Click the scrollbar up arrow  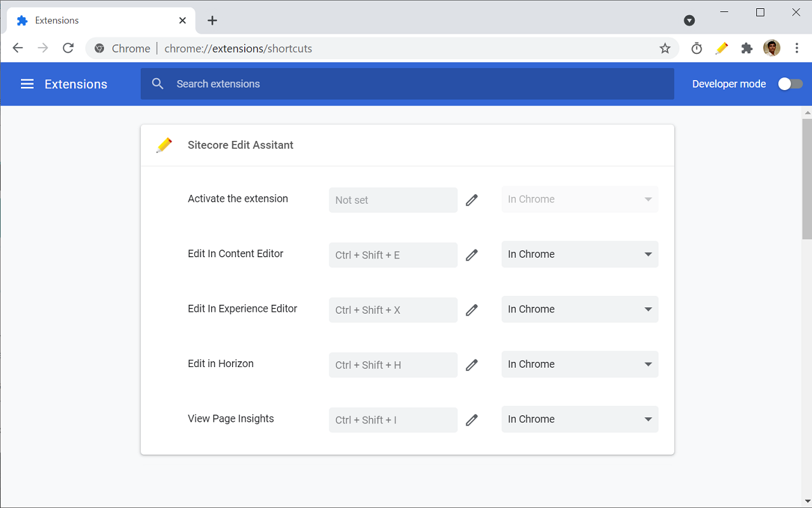807,112
